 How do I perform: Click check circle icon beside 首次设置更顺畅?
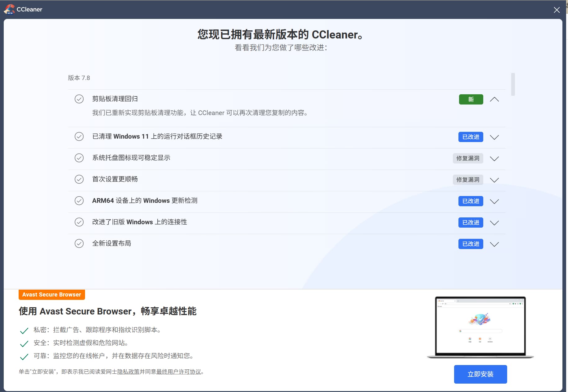click(79, 179)
